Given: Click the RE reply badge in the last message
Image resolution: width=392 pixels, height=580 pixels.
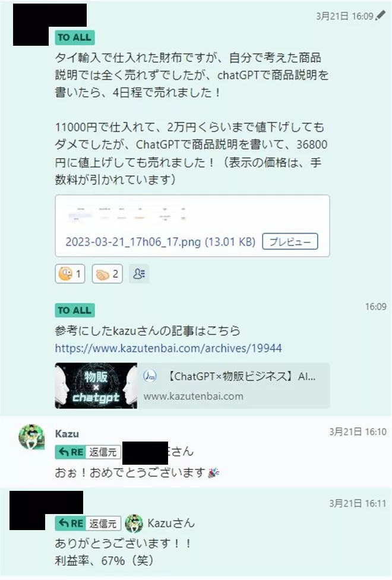Looking at the screenshot, I should pos(71,524).
